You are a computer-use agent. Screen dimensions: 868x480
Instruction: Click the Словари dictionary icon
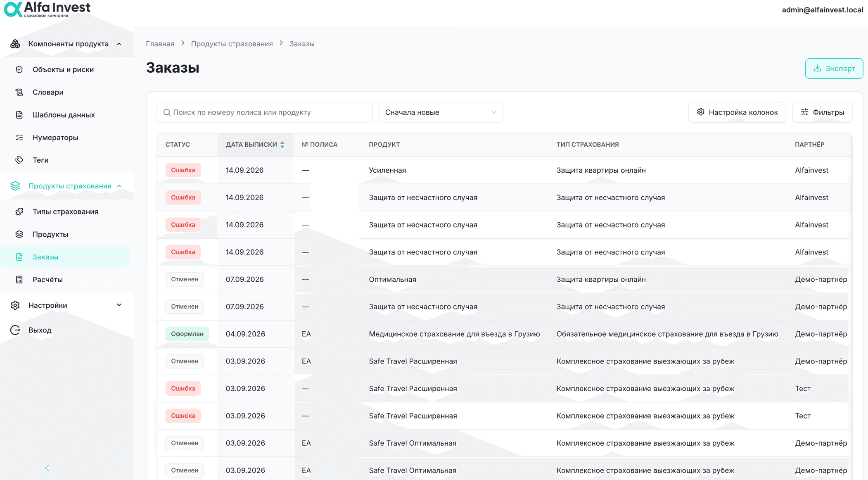click(x=19, y=92)
